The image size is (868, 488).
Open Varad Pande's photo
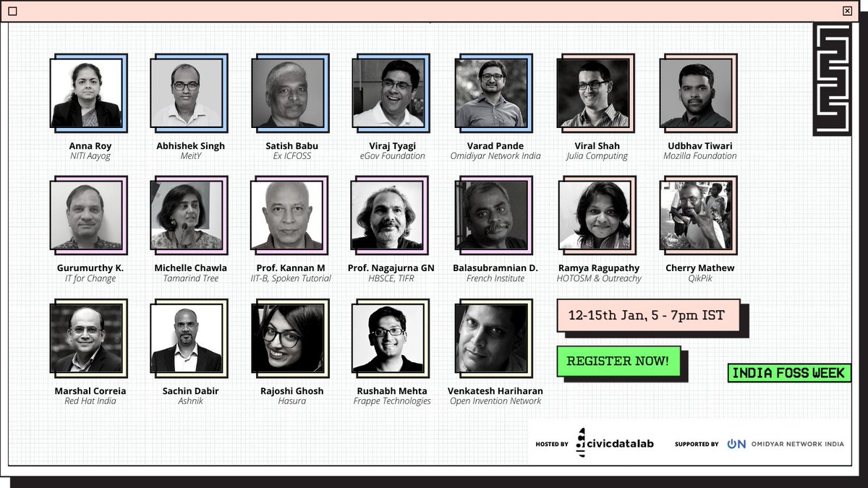click(490, 93)
